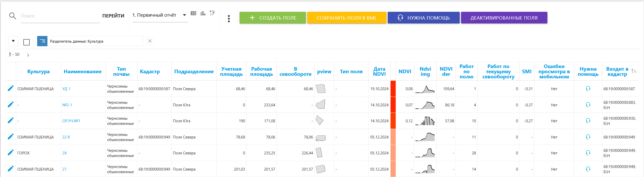Click the СОЗДАТЬ ПОЛЕ button
This screenshot has width=644, height=177.
point(273,18)
